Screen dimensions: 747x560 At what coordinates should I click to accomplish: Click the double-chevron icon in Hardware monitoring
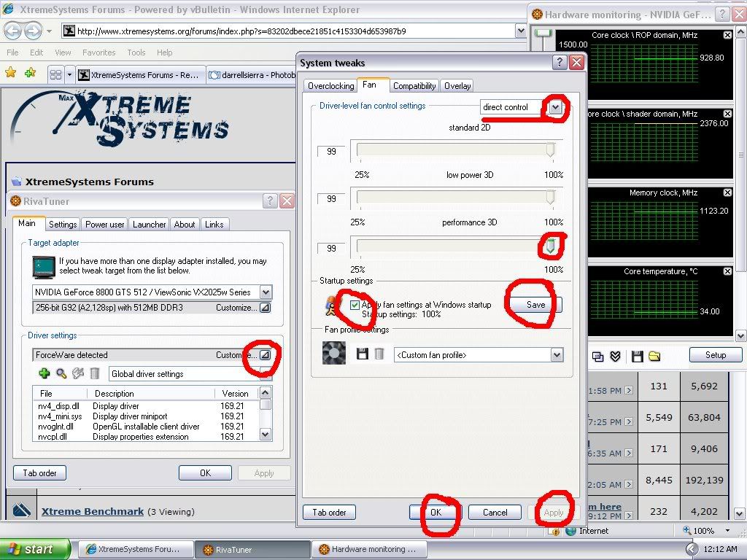point(616,356)
